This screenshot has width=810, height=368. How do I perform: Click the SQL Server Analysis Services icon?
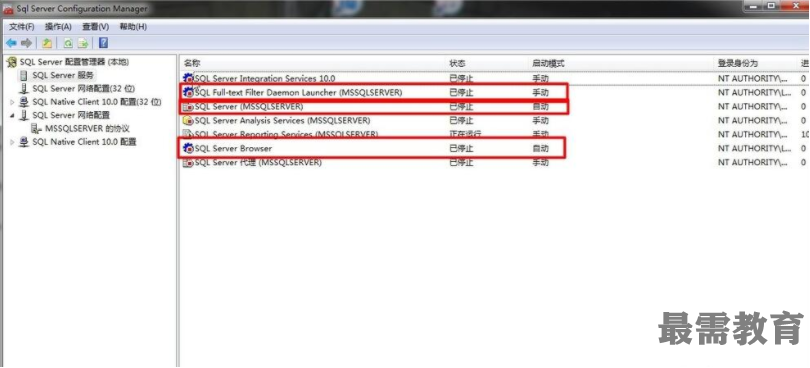tap(189, 120)
